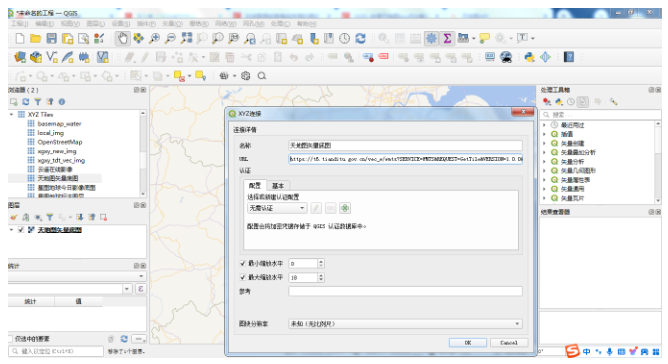Open the 图层 menu in menu bar
The width and height of the screenshot is (668, 364).
[x=95, y=23]
